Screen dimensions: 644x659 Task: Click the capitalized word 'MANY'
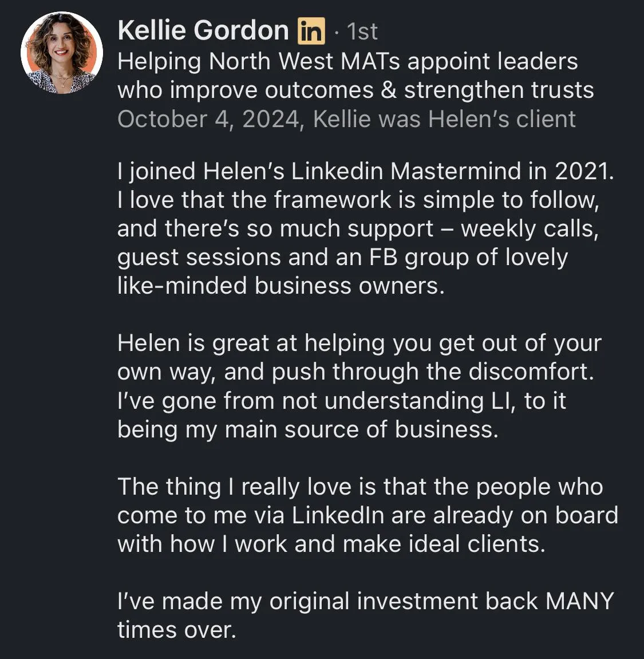(579, 601)
